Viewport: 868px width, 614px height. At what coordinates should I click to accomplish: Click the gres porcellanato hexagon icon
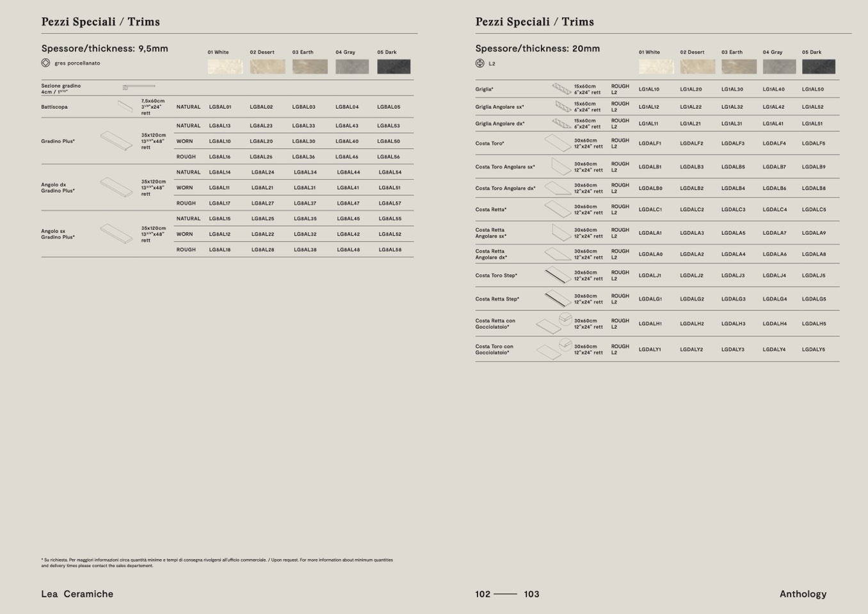(45, 63)
